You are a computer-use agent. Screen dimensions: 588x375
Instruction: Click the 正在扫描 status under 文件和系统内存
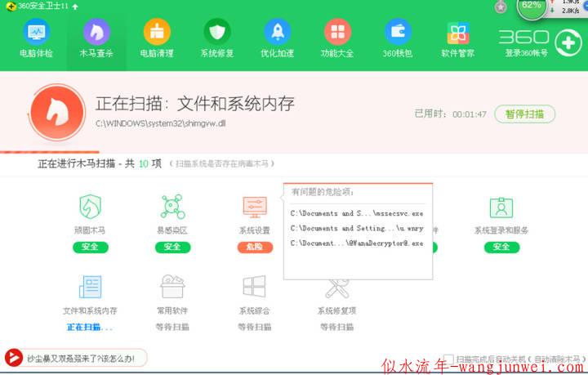click(x=90, y=327)
